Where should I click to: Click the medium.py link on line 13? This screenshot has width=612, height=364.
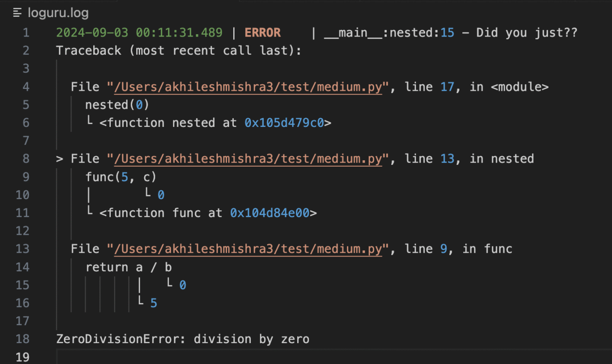(x=247, y=249)
